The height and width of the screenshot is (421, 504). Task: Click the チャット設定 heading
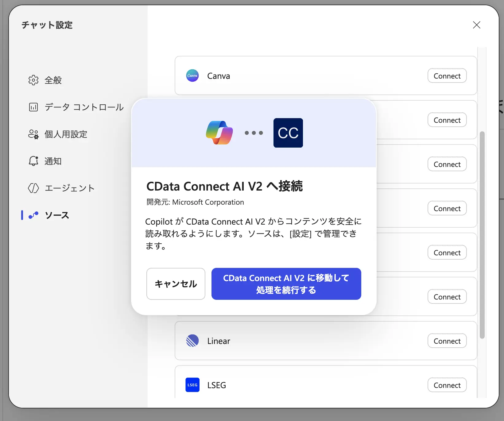(x=47, y=25)
